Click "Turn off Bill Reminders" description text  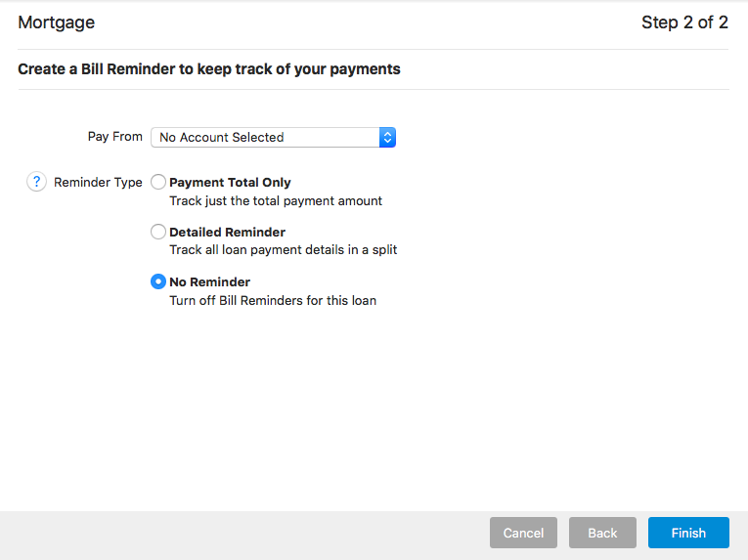click(273, 300)
